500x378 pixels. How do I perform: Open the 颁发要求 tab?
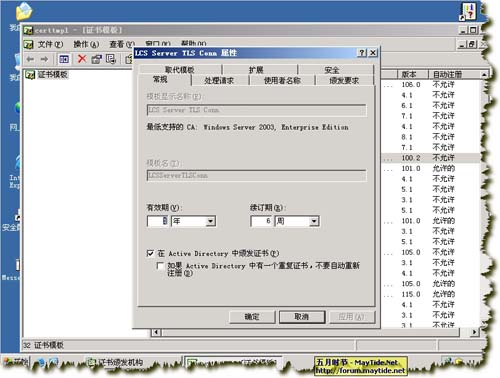pos(344,80)
